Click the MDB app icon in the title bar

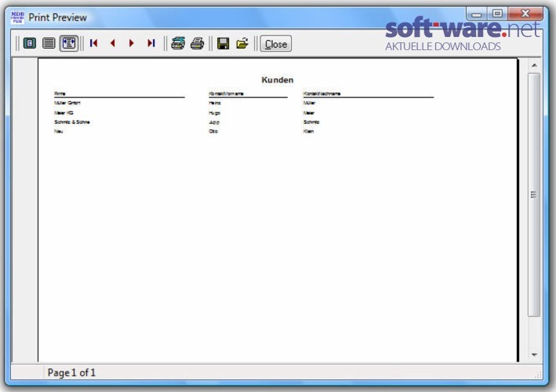[17, 17]
